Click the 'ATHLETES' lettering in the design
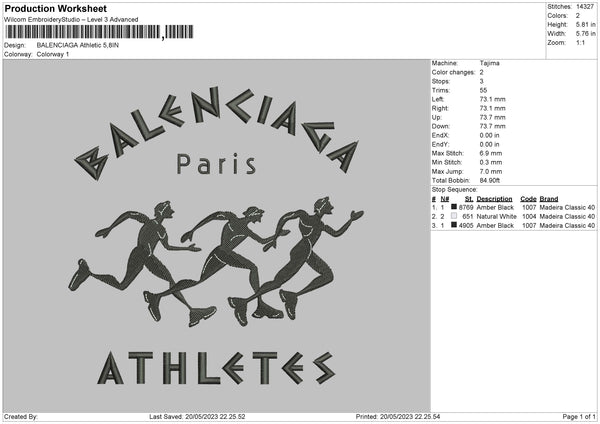The width and height of the screenshot is (600, 424). coord(217,368)
